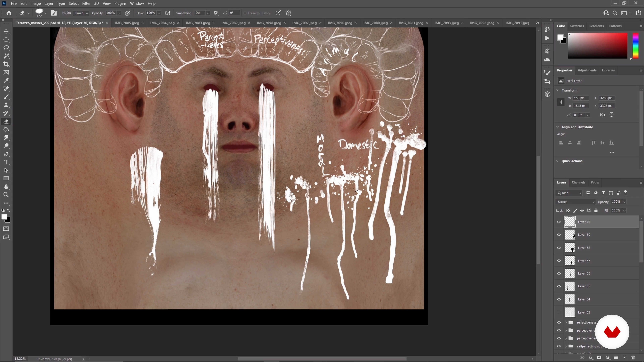Hide Layer 67 visibility eye
The height and width of the screenshot is (362, 644).
559,261
